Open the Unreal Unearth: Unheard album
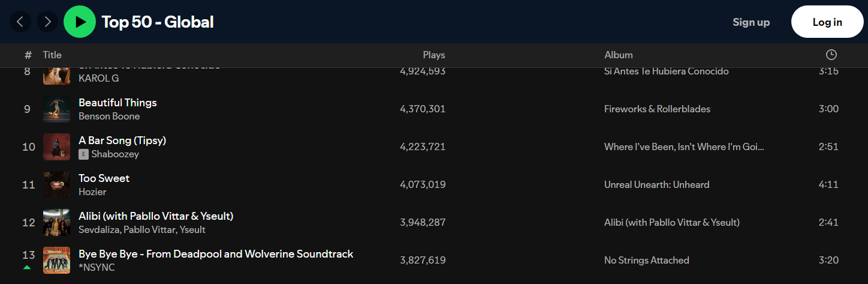The height and width of the screenshot is (284, 868). click(x=657, y=185)
